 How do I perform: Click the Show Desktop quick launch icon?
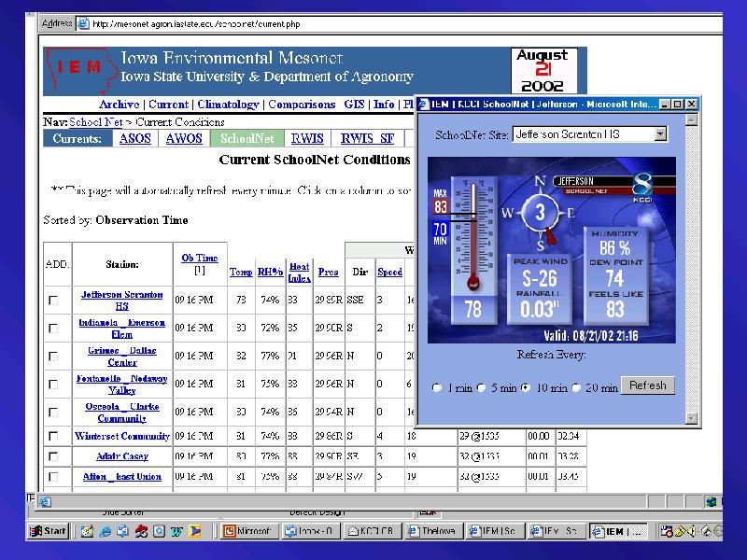[x=87, y=531]
